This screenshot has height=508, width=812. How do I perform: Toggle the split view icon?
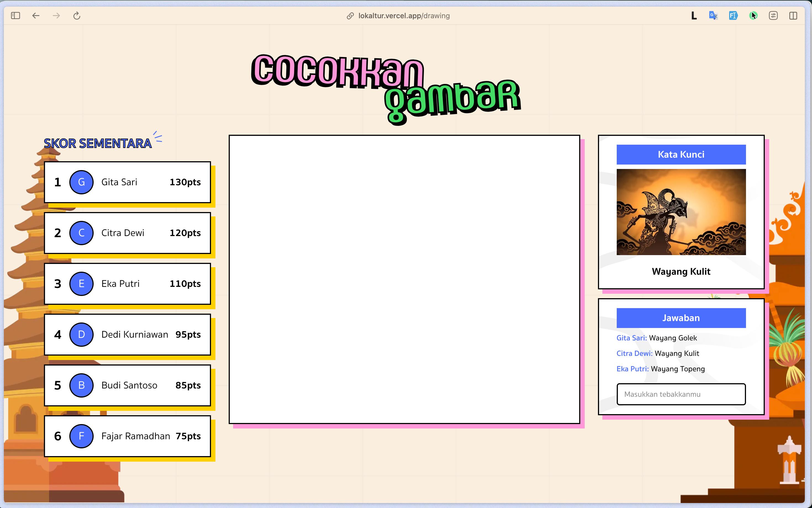click(x=793, y=16)
